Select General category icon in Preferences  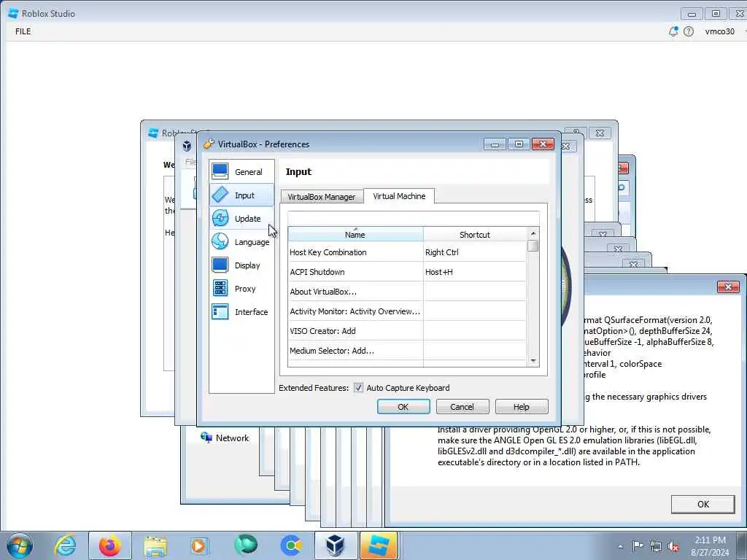click(220, 172)
